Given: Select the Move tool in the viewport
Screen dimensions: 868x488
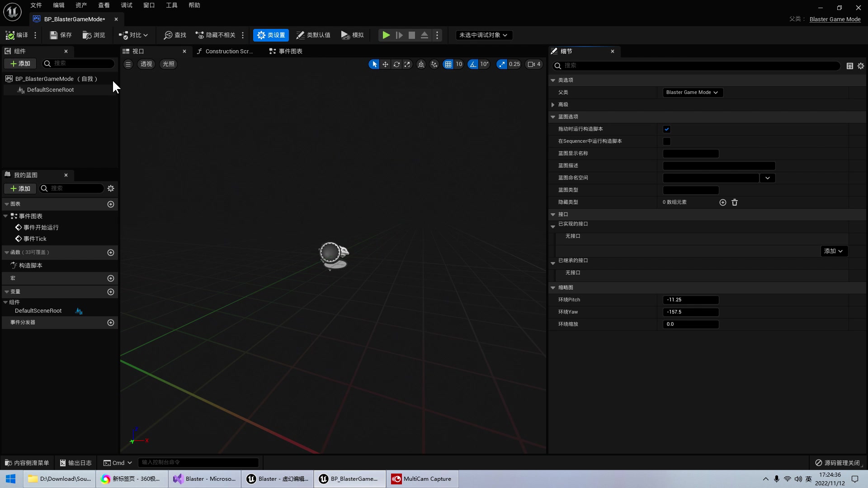Looking at the screenshot, I should [x=385, y=64].
